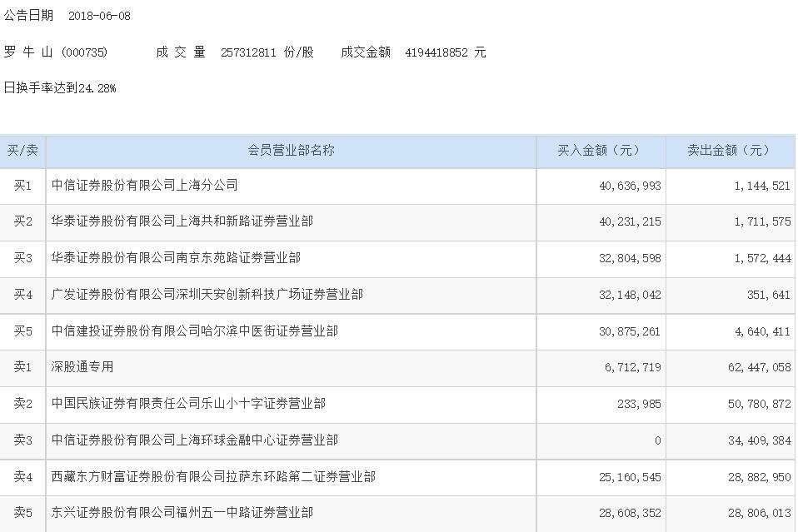Select row 广发证券股份有限公司深圳天安创新科技广场证券营业部
This screenshot has height=532, width=798.
(397, 296)
